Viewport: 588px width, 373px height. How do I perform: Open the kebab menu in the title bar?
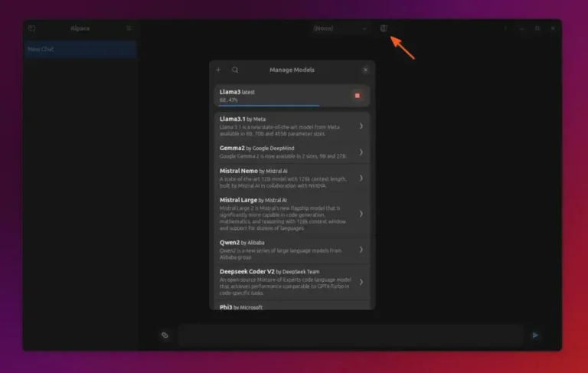[505, 28]
